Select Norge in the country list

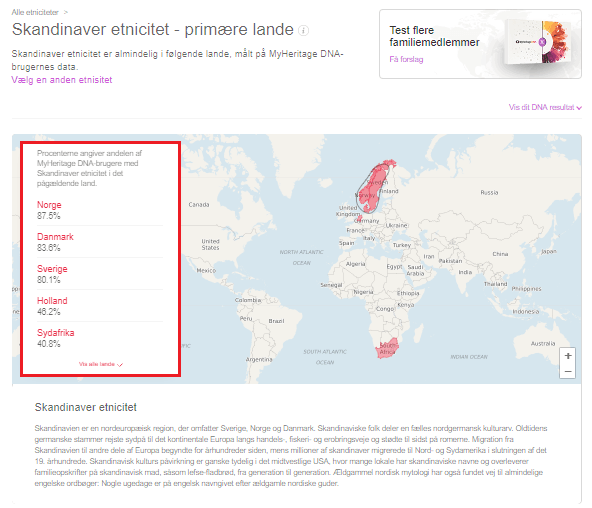coord(49,205)
